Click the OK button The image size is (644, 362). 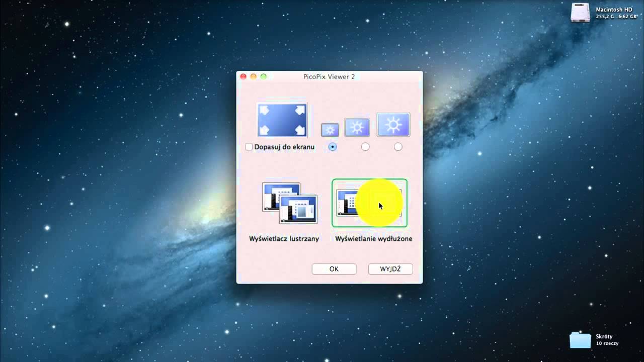(x=334, y=269)
